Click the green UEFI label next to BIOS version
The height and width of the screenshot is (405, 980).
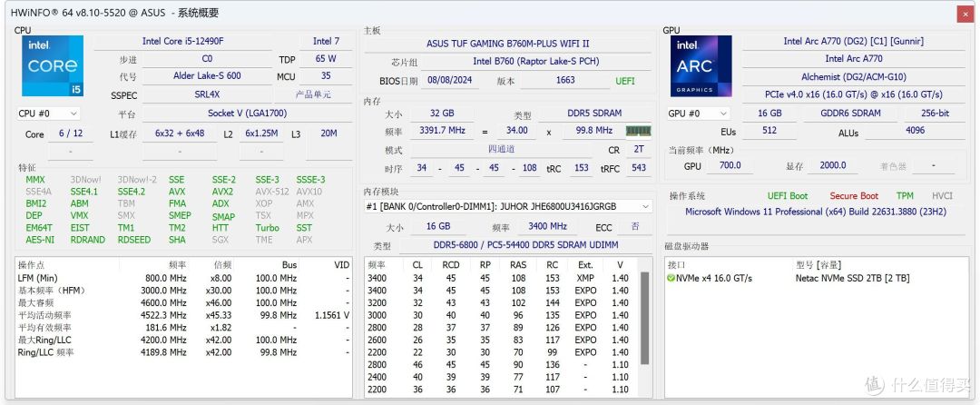coord(625,81)
